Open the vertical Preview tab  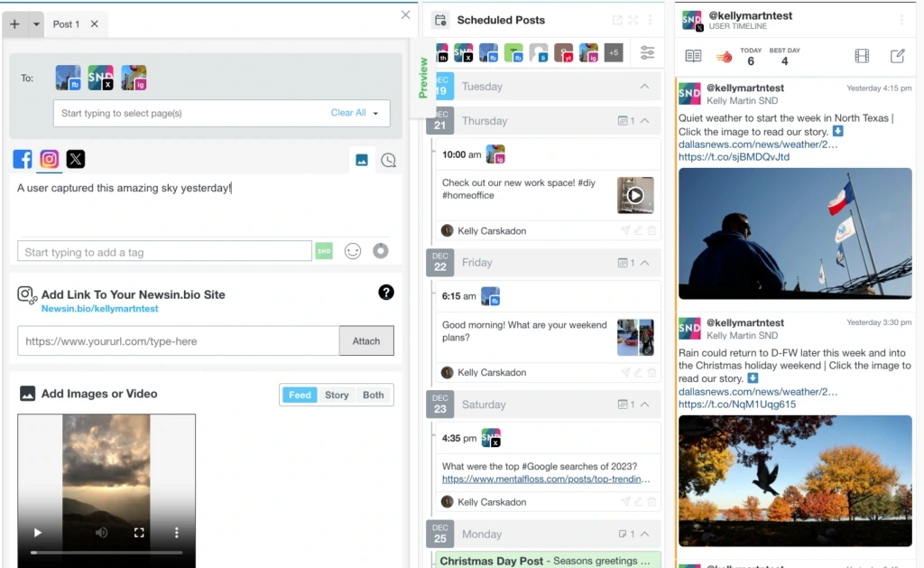422,78
